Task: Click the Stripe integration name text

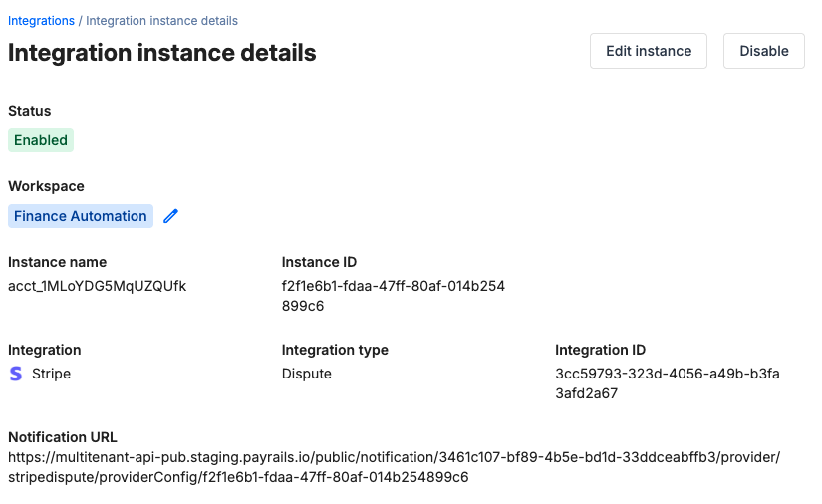Action: click(x=51, y=374)
